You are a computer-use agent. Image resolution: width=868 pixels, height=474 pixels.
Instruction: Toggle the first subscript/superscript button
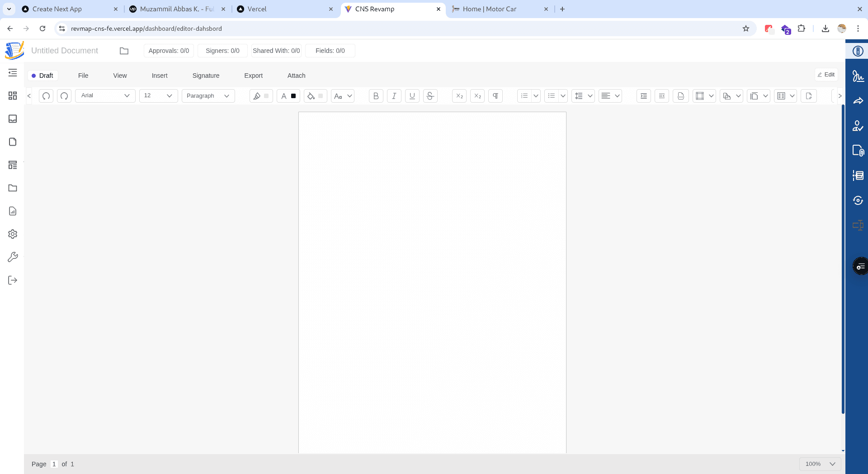pyautogui.click(x=459, y=96)
